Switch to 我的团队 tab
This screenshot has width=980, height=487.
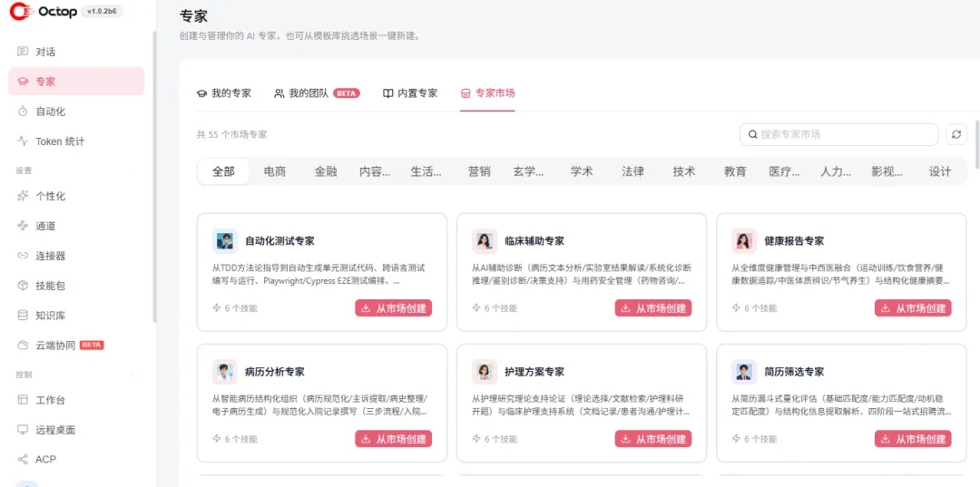pyautogui.click(x=317, y=93)
